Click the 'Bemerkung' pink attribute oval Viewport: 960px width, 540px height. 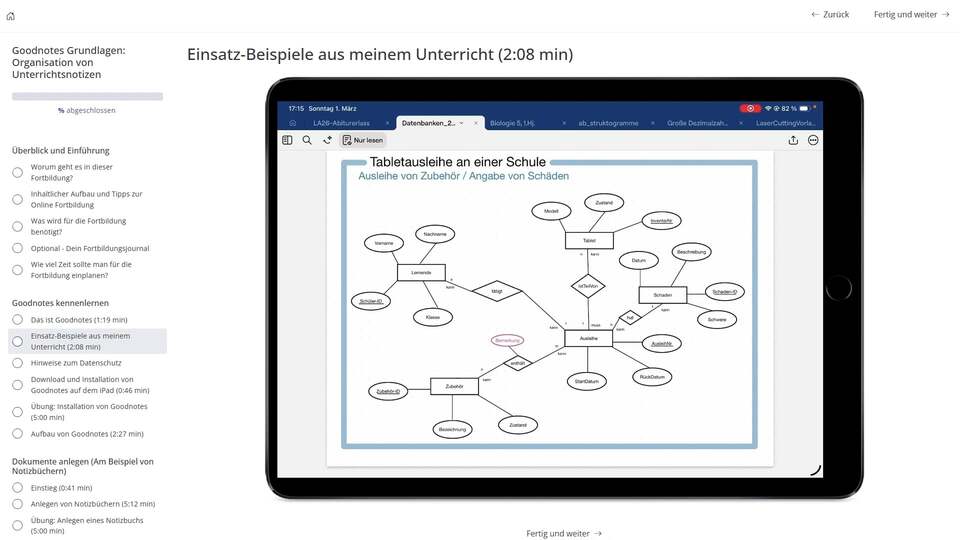507,340
